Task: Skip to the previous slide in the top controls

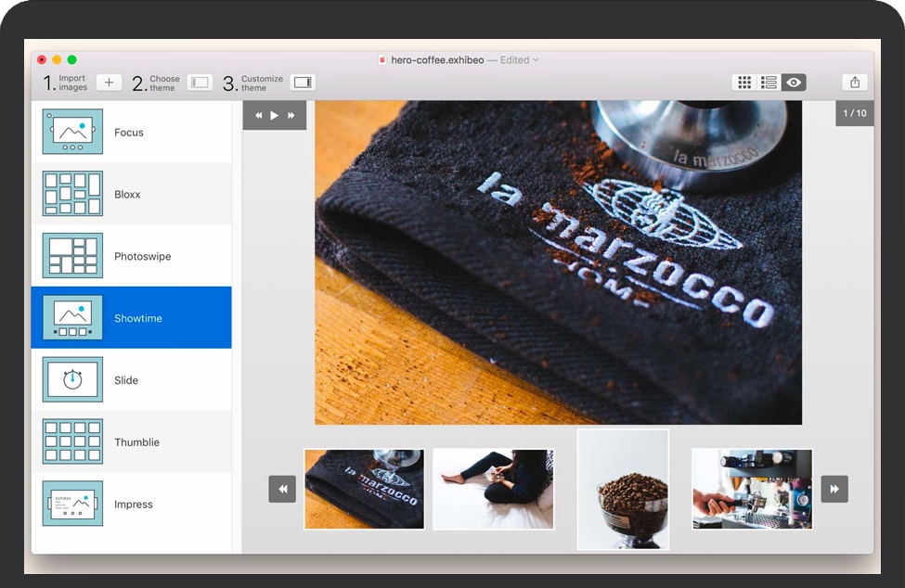Action: 258,115
